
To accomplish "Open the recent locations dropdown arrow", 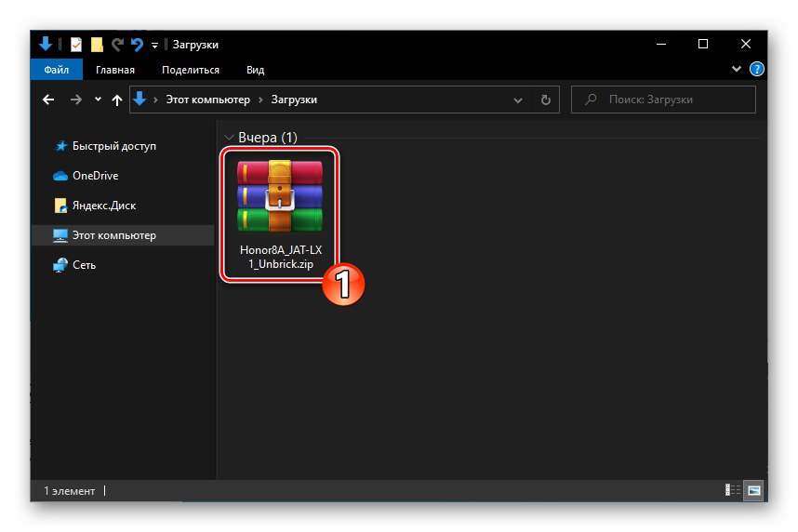I will (98, 100).
